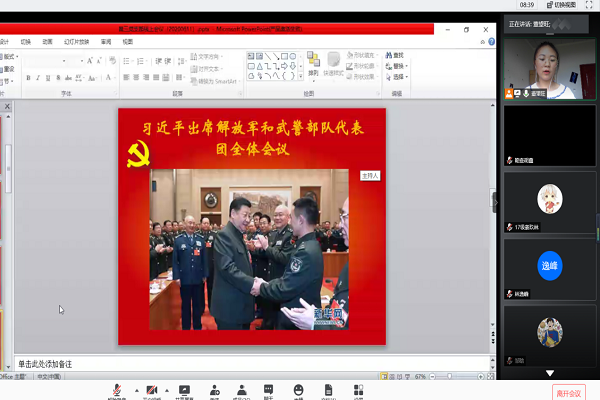Click the share screen icon
Viewport: 600px width, 400px height.
(x=184, y=391)
